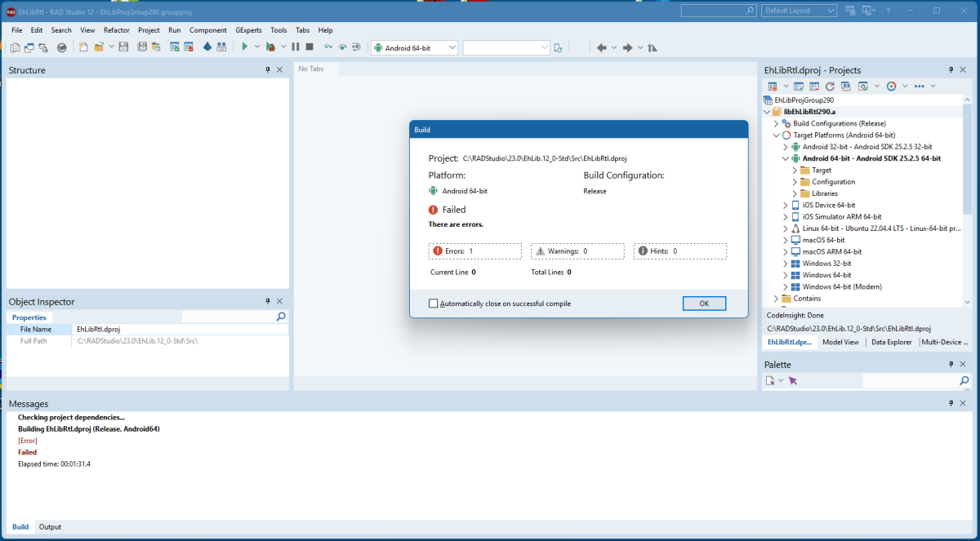980x541 pixels.
Task: Click the Refresh icon in Projects toolbar
Action: [830, 86]
